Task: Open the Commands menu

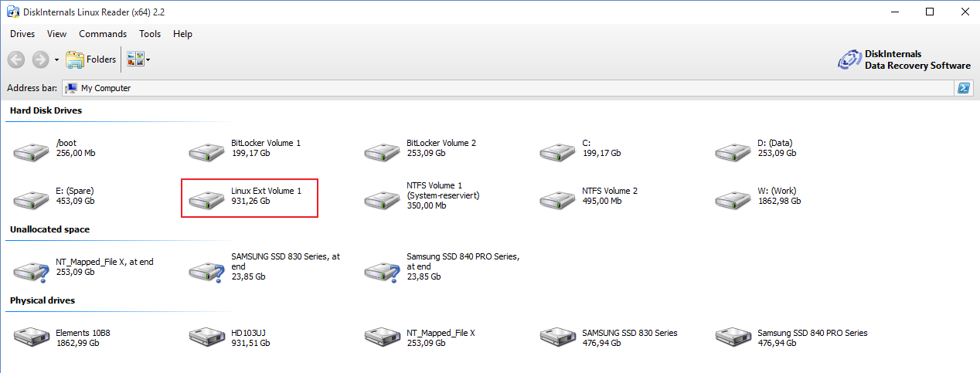Action: [103, 34]
